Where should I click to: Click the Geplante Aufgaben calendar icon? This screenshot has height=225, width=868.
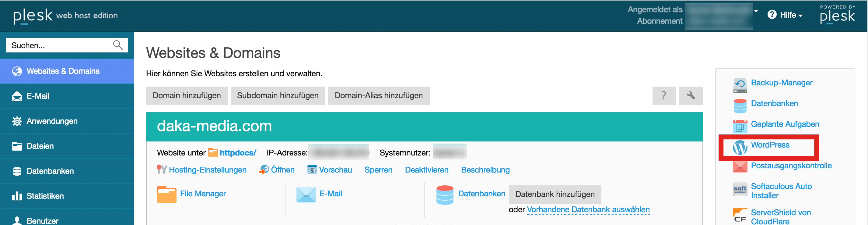coord(740,127)
